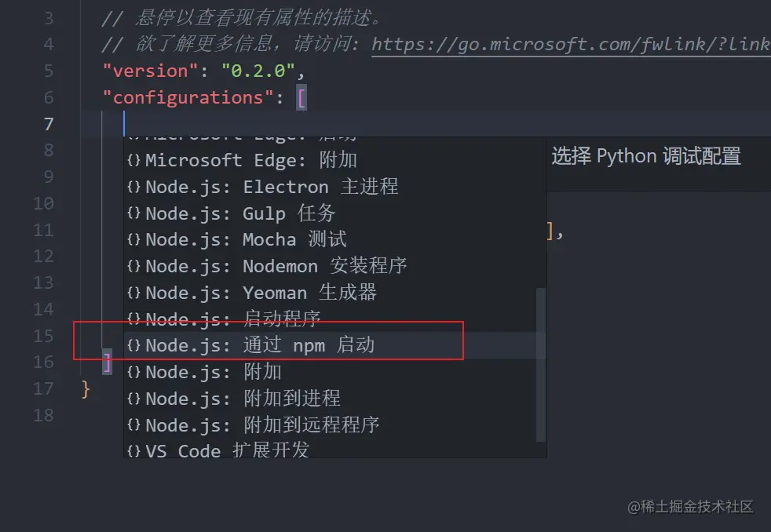
Task: Select the Microsoft Edge: 附加 suggestion
Action: pos(334,160)
